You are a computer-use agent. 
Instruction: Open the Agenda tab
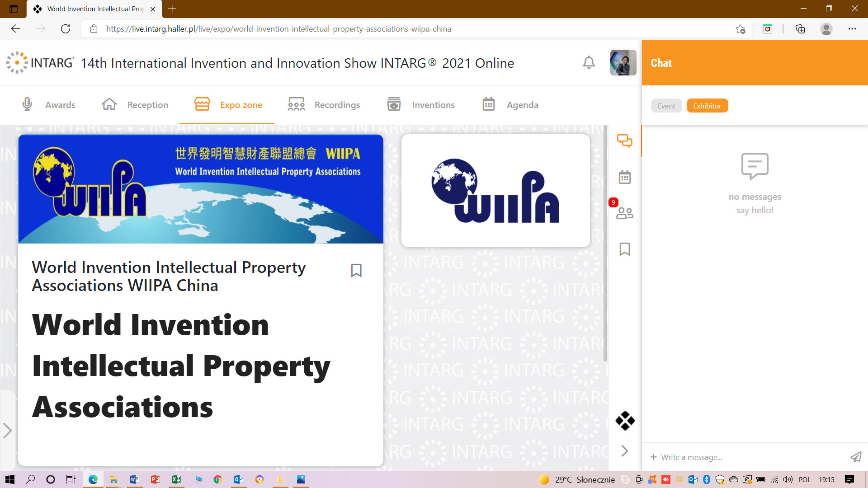[x=510, y=104]
